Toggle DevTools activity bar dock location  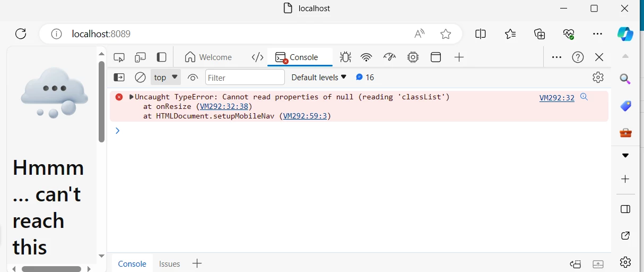point(161,57)
